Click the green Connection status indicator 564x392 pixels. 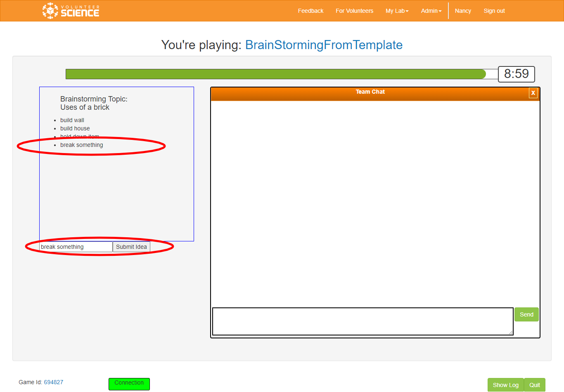pyautogui.click(x=129, y=384)
